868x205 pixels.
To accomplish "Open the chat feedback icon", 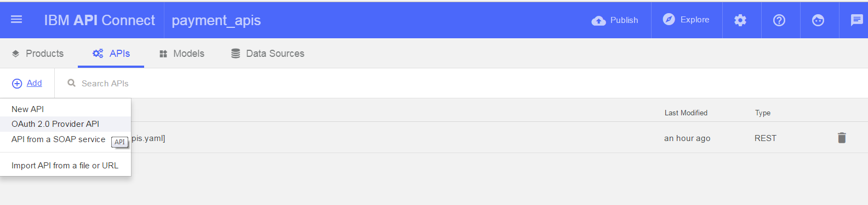I will pos(856,20).
